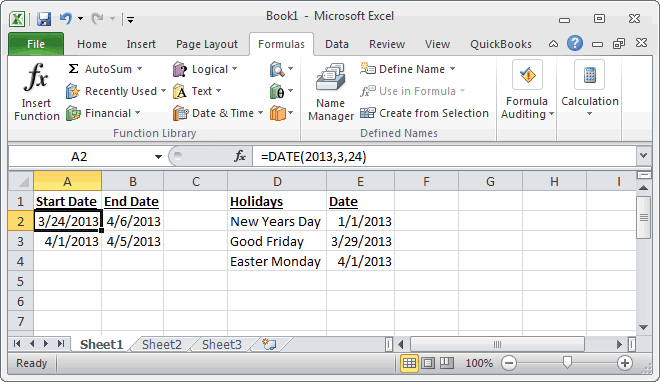Go to first sheet tab arrow
This screenshot has height=382, width=660.
point(17,344)
